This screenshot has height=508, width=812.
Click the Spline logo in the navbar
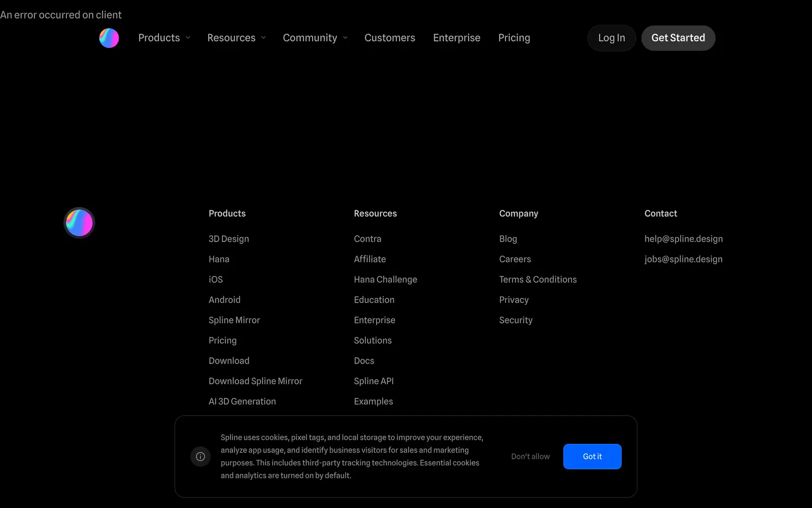109,38
